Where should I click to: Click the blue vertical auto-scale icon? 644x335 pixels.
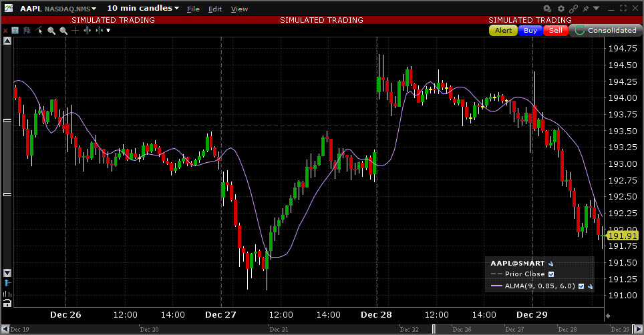[7, 283]
